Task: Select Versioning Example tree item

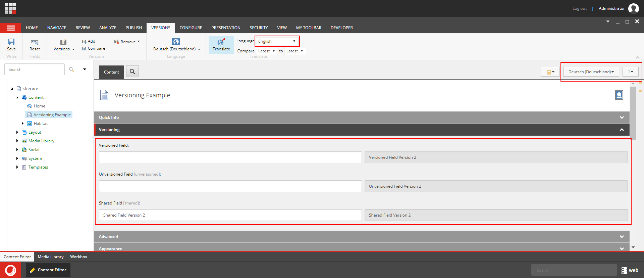Action: point(49,115)
